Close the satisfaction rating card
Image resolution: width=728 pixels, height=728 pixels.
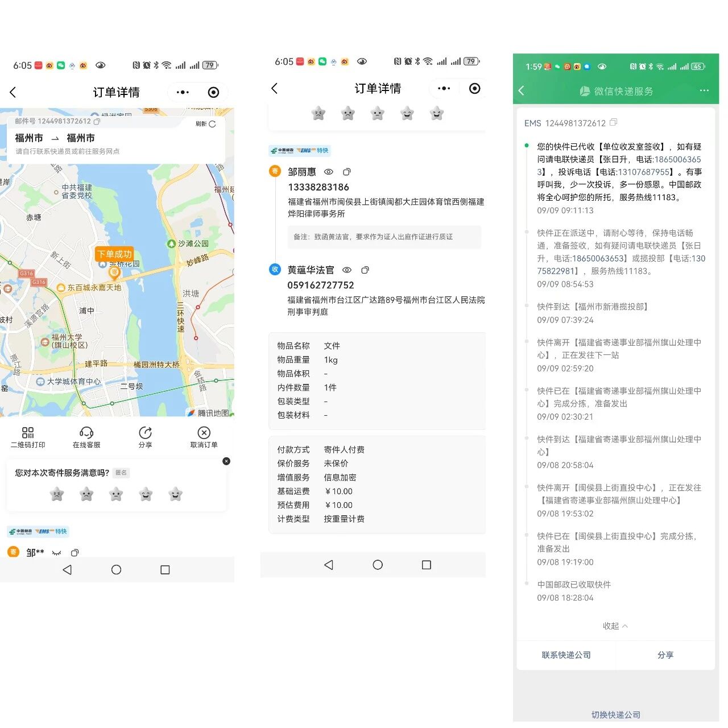pos(226,461)
